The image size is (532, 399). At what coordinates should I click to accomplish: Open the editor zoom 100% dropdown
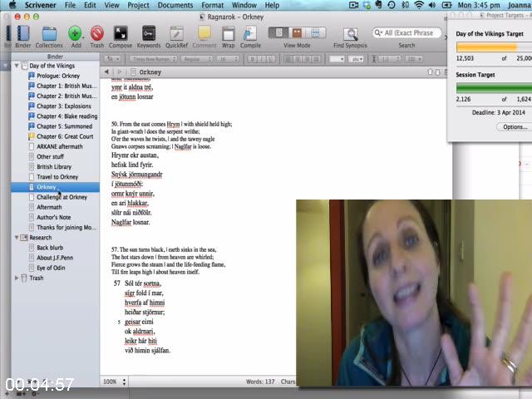(x=115, y=382)
